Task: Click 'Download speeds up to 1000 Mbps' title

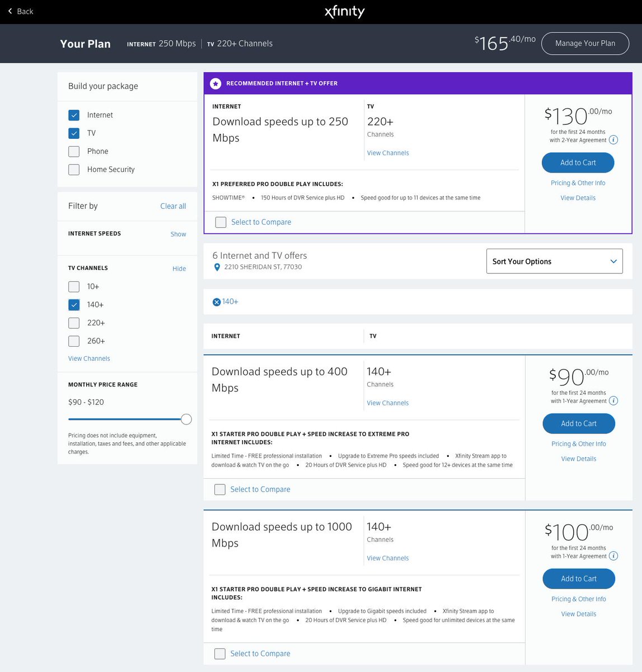Action: (282, 535)
